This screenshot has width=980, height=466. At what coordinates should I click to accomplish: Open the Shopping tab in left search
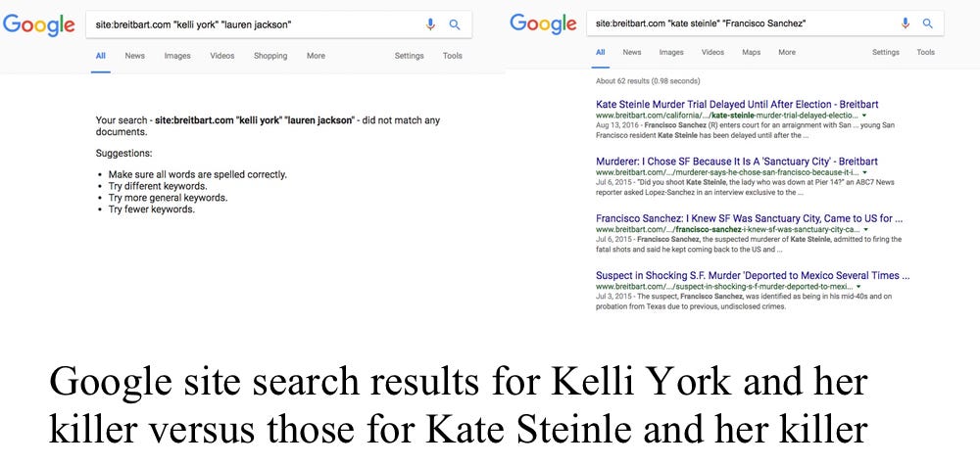[x=270, y=56]
